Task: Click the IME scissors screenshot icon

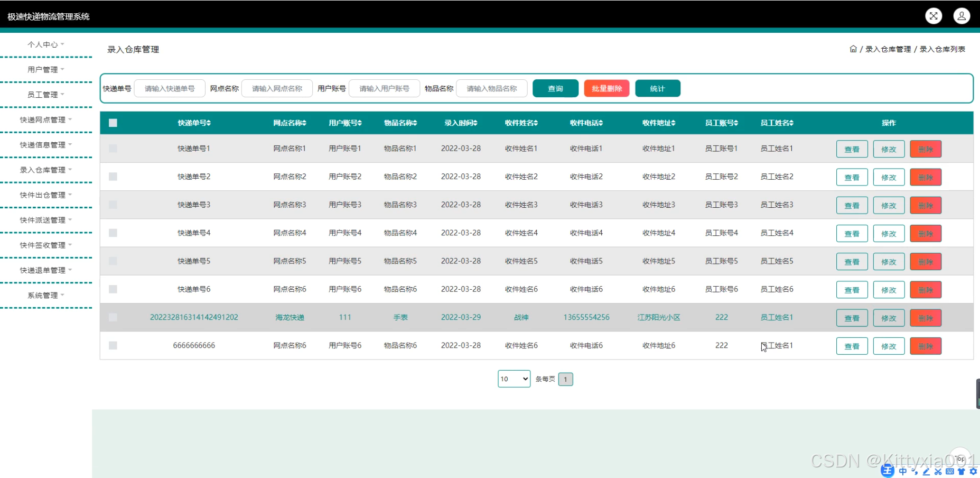Action: pos(938,471)
